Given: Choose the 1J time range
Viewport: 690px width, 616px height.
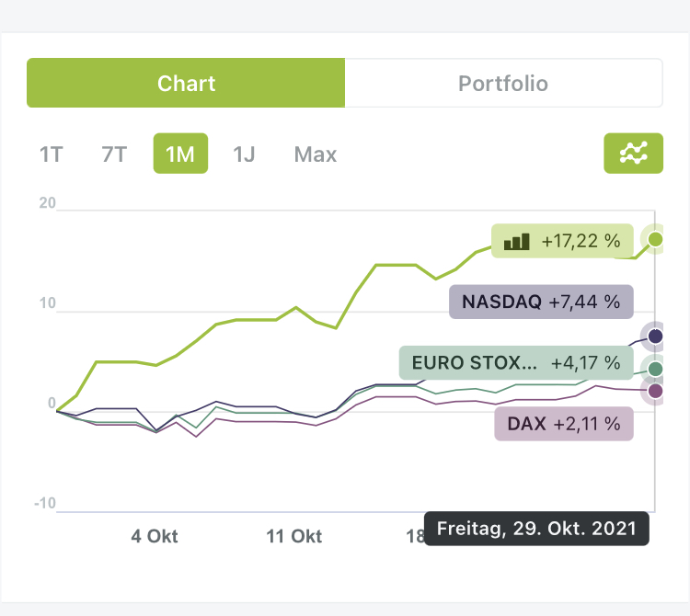Looking at the screenshot, I should point(244,154).
